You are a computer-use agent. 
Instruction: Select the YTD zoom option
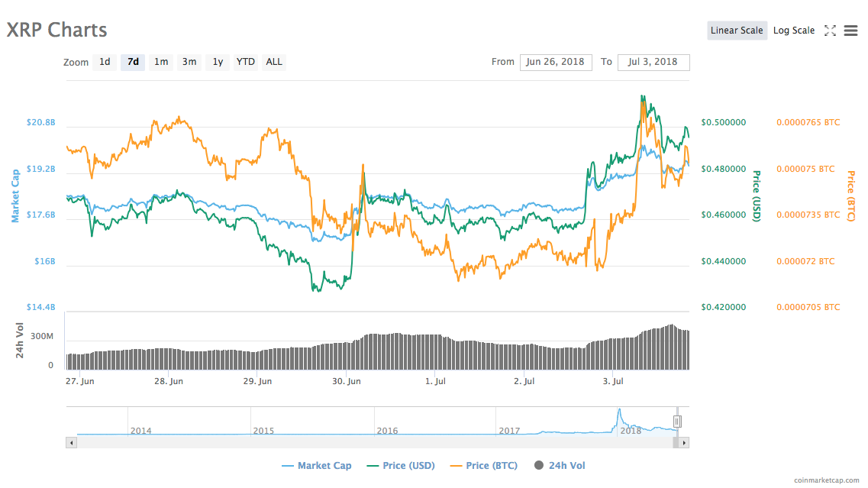(245, 62)
